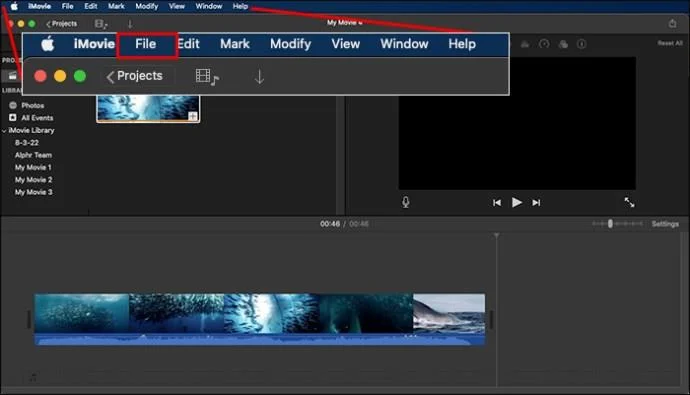Select All Events in the library list
Viewport: 690px width, 395px height.
click(37, 118)
